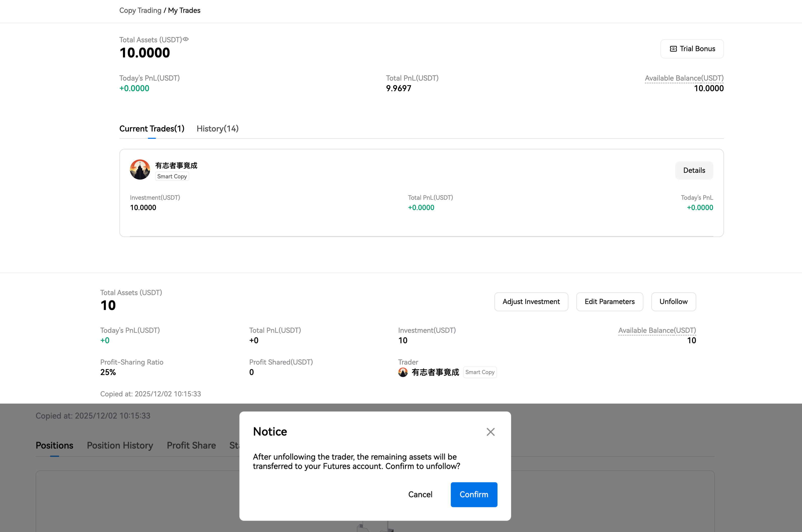Click the Adjust Investment button
This screenshot has height=532, width=802.
tap(531, 302)
